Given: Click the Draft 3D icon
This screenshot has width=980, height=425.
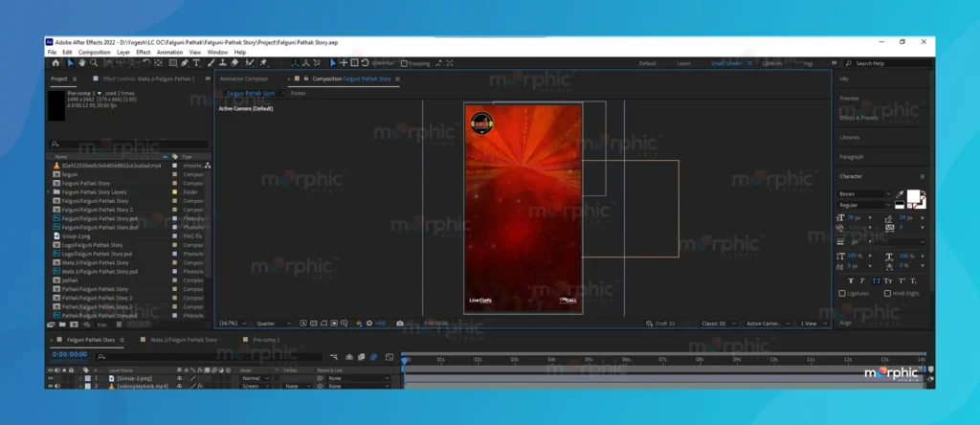Looking at the screenshot, I should click(650, 324).
